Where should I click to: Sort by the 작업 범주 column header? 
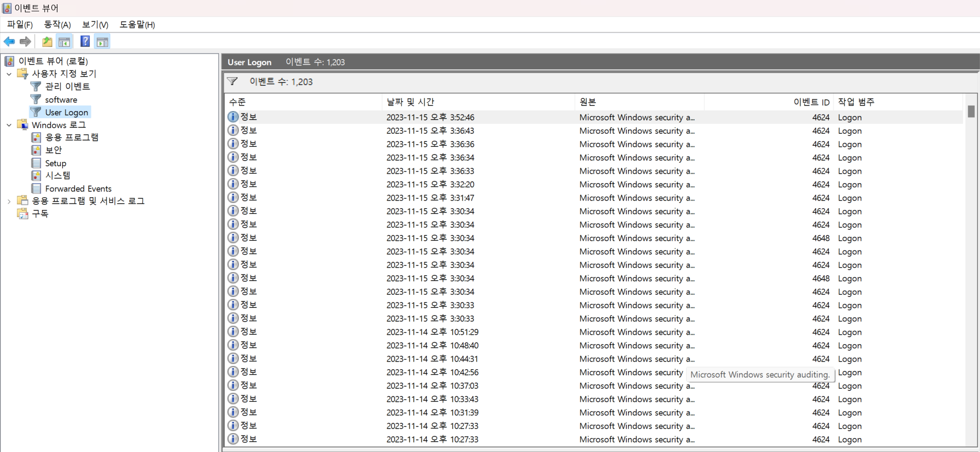tap(898, 102)
